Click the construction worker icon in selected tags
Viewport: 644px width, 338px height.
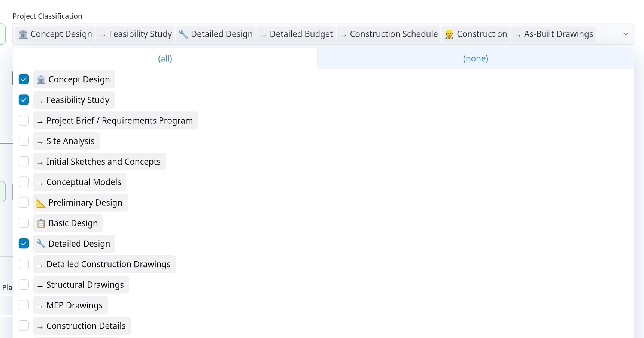click(449, 34)
